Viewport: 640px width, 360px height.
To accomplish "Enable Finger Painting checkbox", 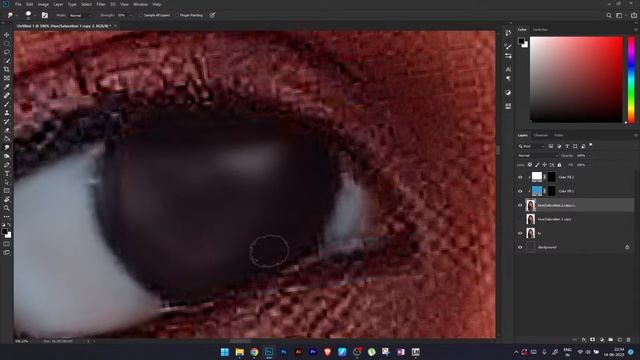I will click(x=176, y=15).
